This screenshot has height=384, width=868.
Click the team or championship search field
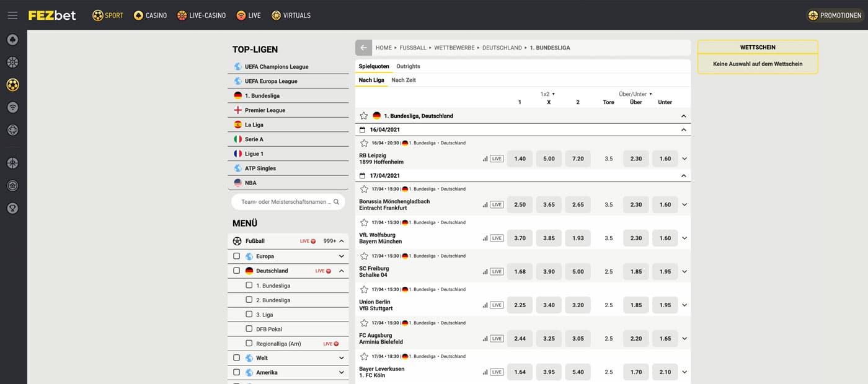[x=288, y=202]
